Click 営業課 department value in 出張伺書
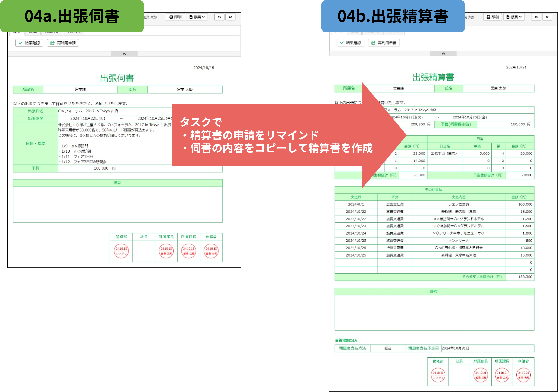This screenshot has width=558, height=392. coord(80,89)
